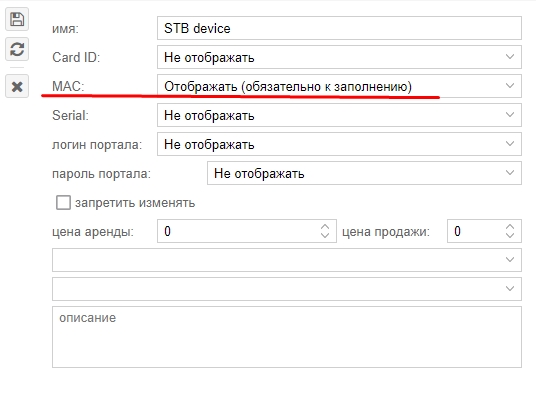Image resolution: width=536 pixels, height=407 pixels.
Task: Open the пароль портала dropdown
Action: click(364, 173)
